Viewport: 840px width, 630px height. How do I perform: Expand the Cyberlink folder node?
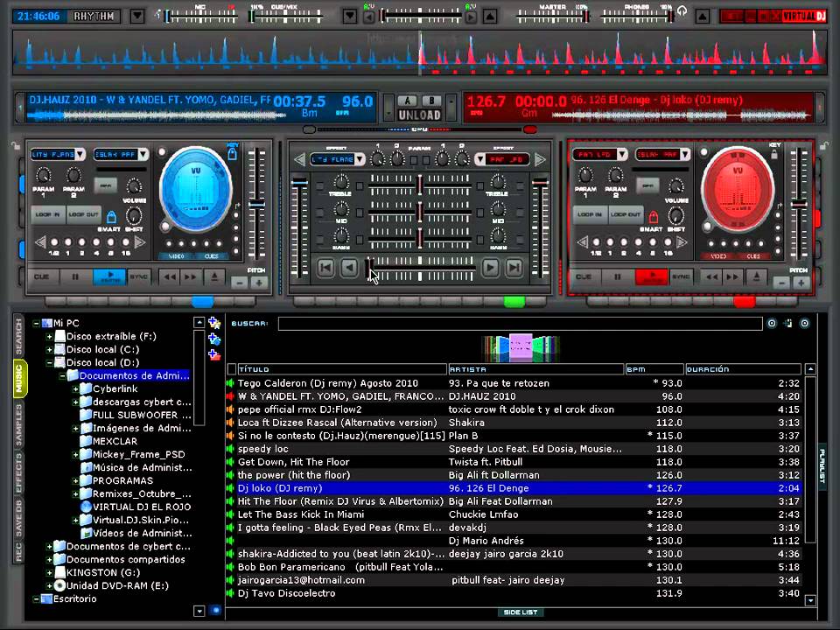pyautogui.click(x=75, y=388)
